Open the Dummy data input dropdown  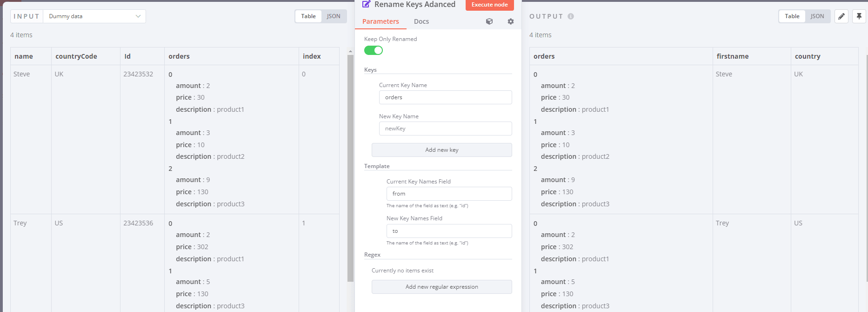[94, 16]
